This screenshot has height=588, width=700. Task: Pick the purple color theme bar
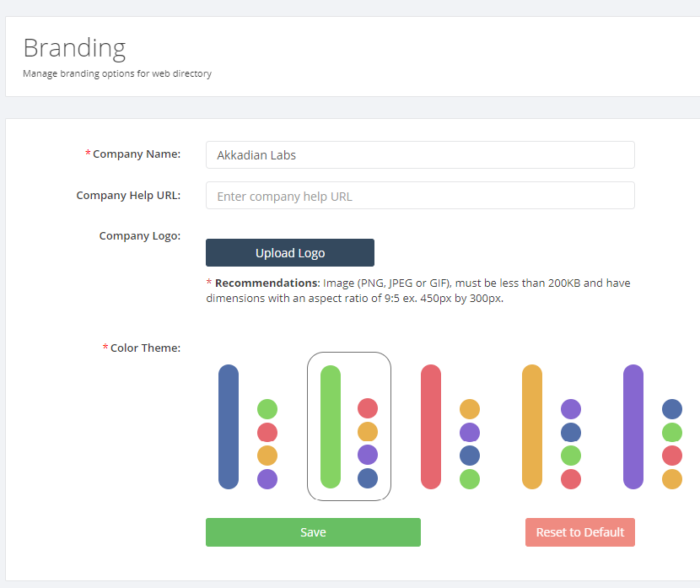pyautogui.click(x=633, y=427)
